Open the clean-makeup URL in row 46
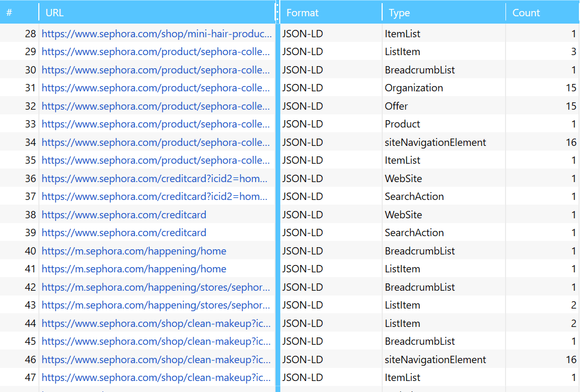This screenshot has height=392, width=580. (156, 360)
